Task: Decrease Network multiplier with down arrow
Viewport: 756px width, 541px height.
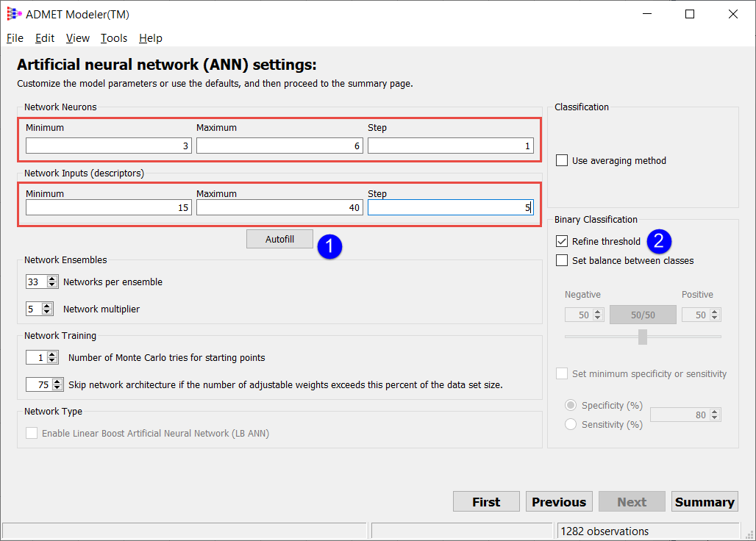Action: (x=47, y=312)
